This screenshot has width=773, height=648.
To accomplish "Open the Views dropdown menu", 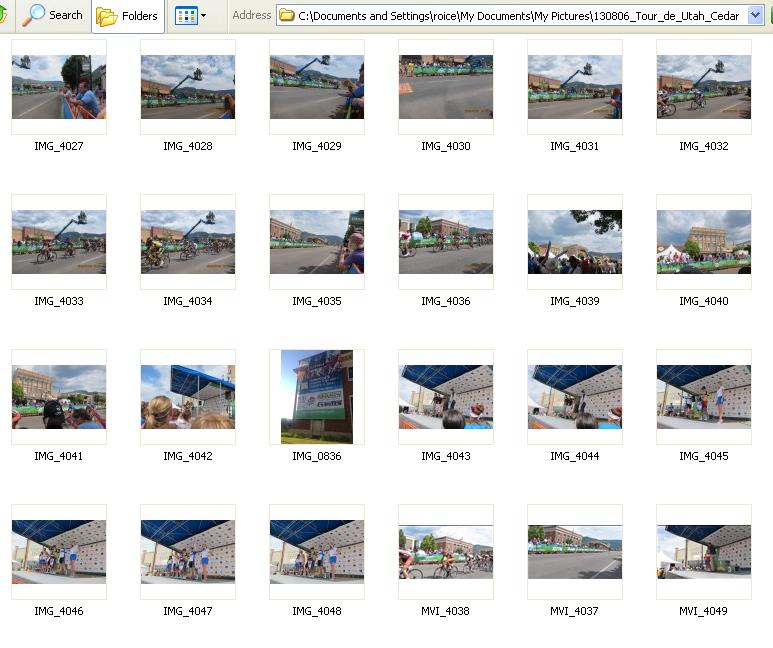I will click(x=191, y=16).
